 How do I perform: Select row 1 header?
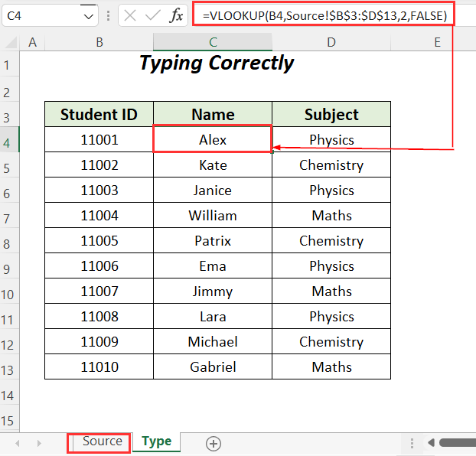click(x=10, y=64)
